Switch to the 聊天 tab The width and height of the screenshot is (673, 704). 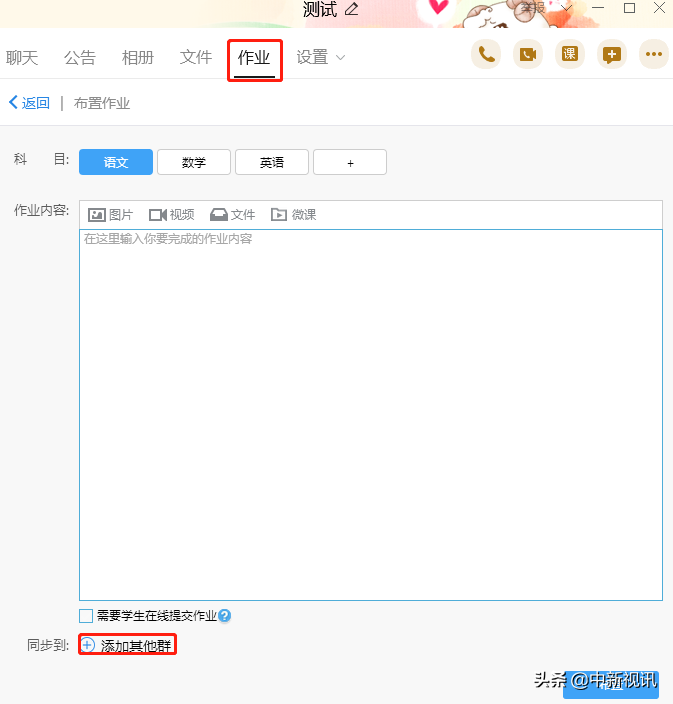tap(22, 57)
